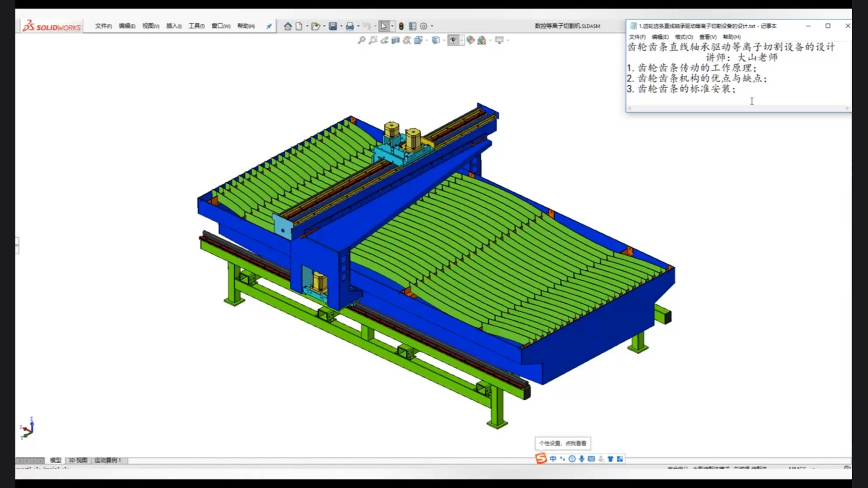Image resolution: width=868 pixels, height=488 pixels.
Task: Expand the Options gear dropdown arrow
Action: [x=432, y=26]
